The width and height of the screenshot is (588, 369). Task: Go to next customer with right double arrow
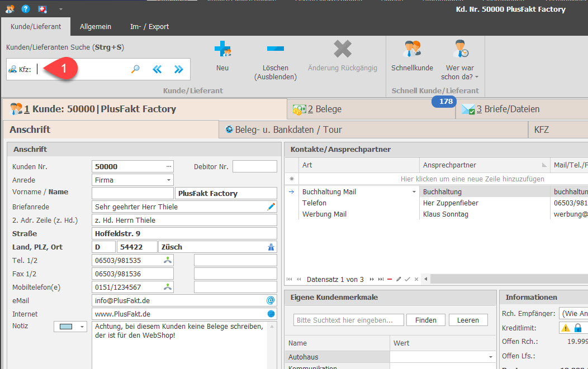pyautogui.click(x=179, y=69)
